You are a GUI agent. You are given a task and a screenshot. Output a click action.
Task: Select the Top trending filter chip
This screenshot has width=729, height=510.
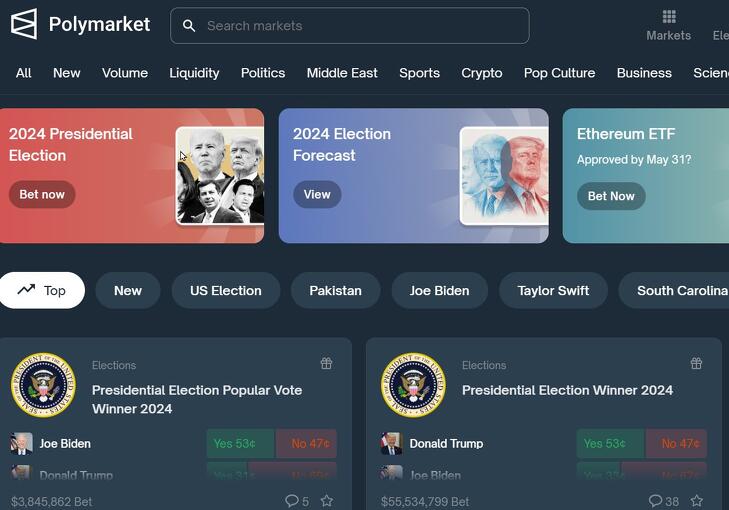point(42,290)
